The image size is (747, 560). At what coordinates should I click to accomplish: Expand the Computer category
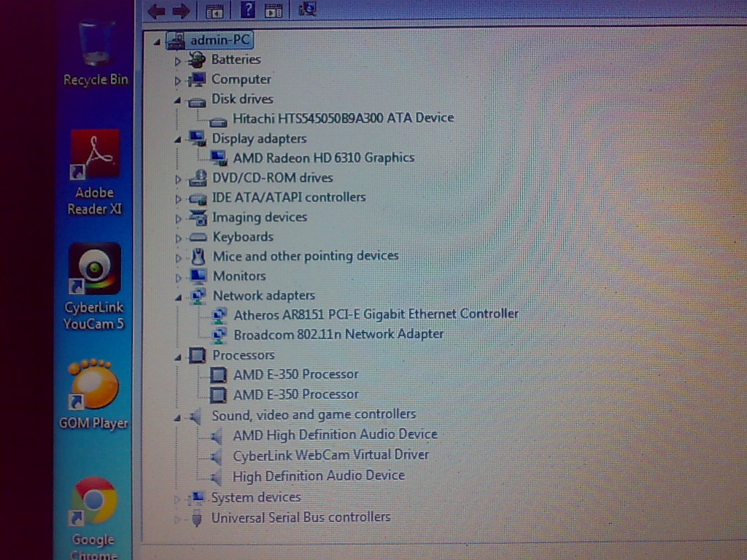click(x=177, y=81)
